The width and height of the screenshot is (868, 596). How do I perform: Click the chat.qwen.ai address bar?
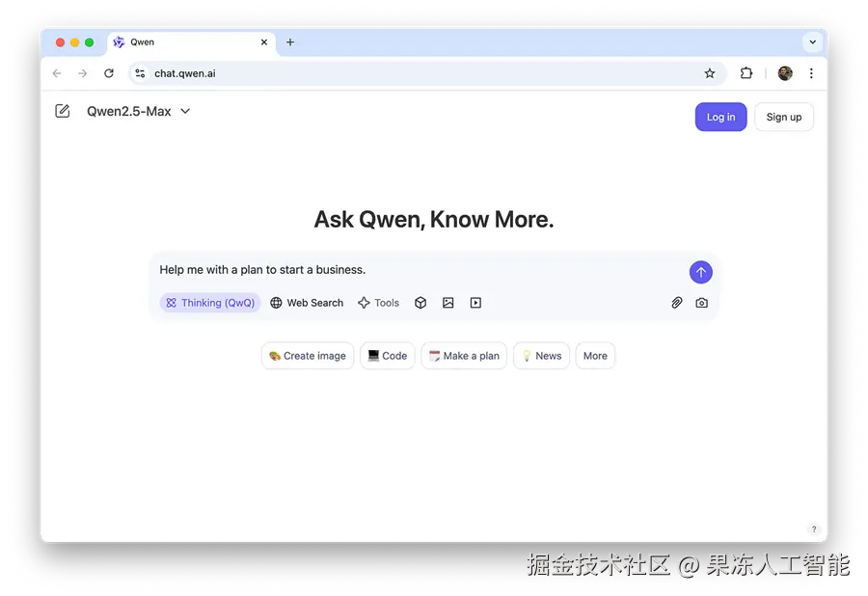pyautogui.click(x=426, y=73)
